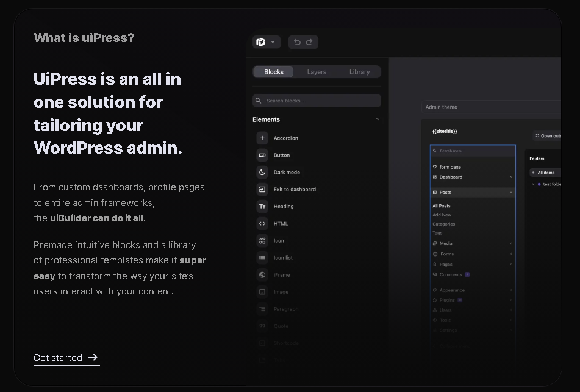Open the dropdown chevron beside the logo
Image resolution: width=580 pixels, height=392 pixels.
273,42
